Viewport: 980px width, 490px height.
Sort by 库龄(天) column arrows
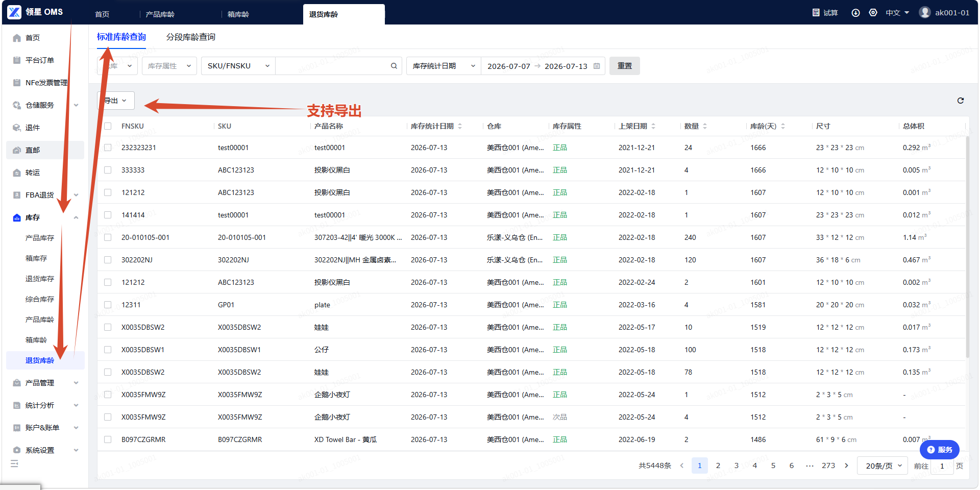point(783,126)
